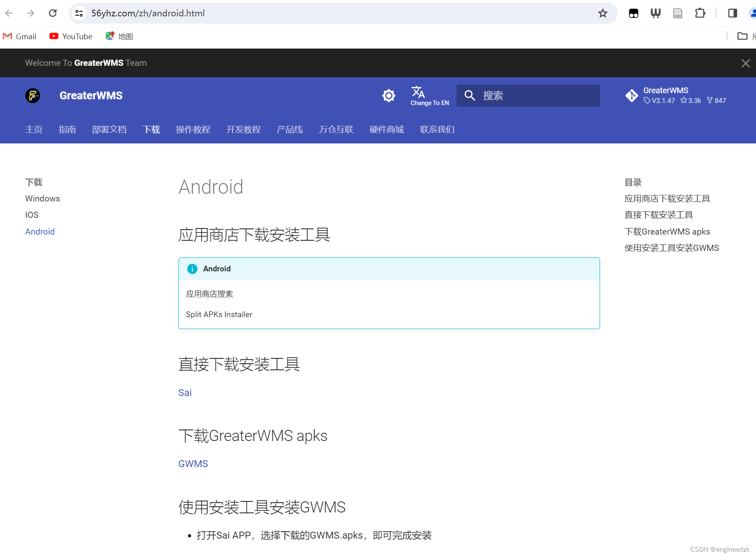
Task: Open the 操作教程 tab
Action: pos(193,130)
